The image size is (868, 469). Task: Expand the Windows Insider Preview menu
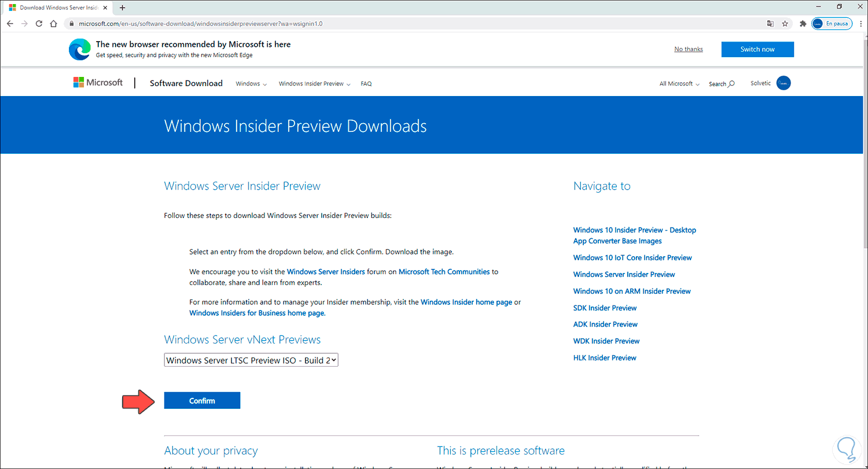pos(315,84)
